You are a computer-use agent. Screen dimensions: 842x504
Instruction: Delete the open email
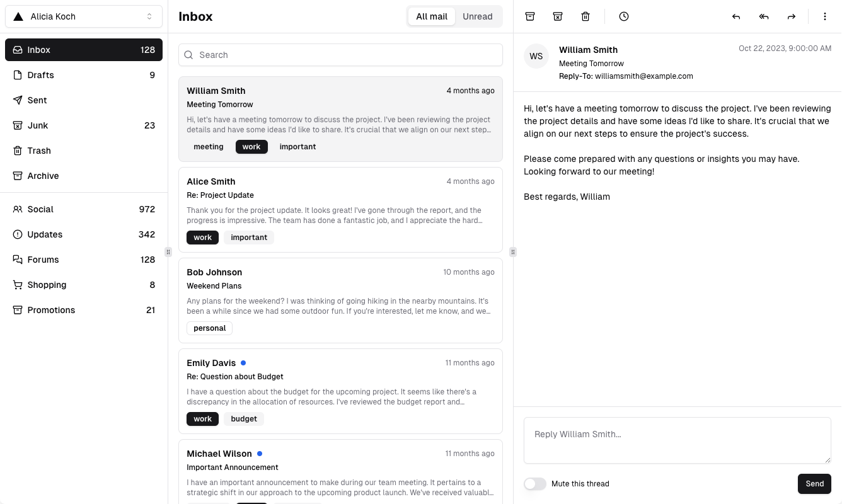(x=585, y=16)
